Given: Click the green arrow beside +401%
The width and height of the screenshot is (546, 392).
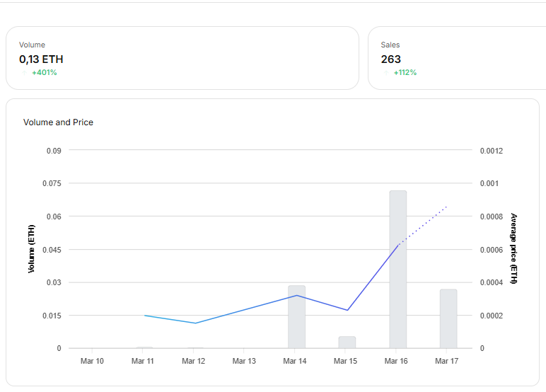Looking at the screenshot, I should (24, 72).
